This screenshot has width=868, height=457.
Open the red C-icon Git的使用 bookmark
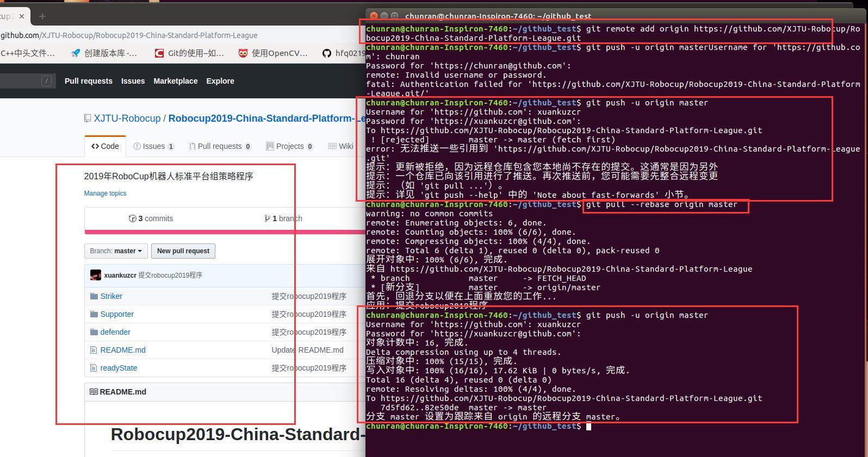click(189, 53)
